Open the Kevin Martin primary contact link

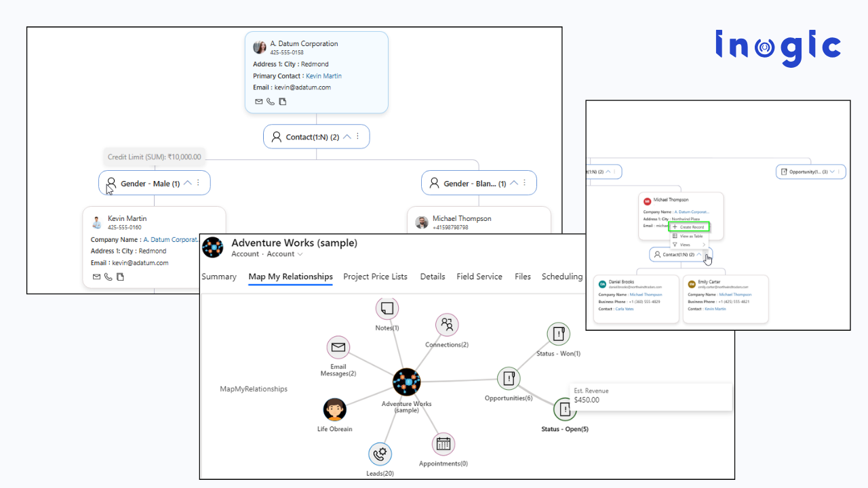coord(323,76)
